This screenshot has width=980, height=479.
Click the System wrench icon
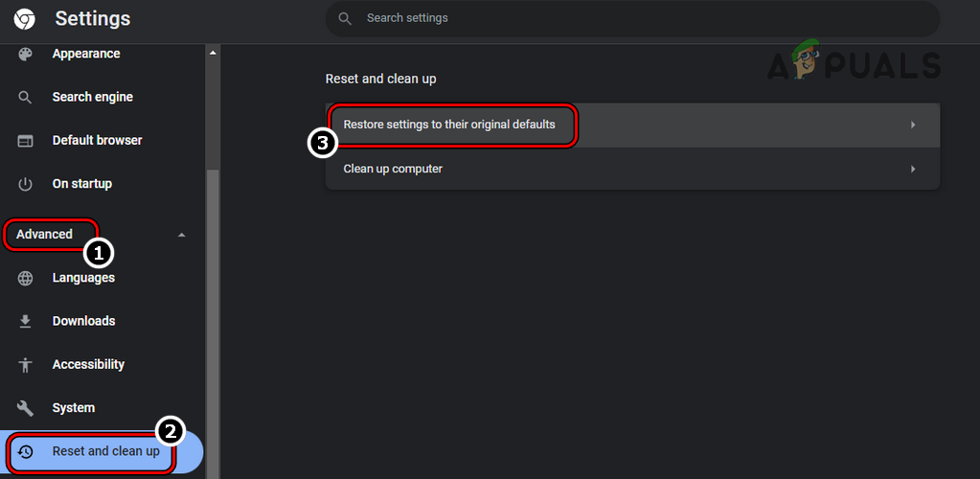click(26, 408)
